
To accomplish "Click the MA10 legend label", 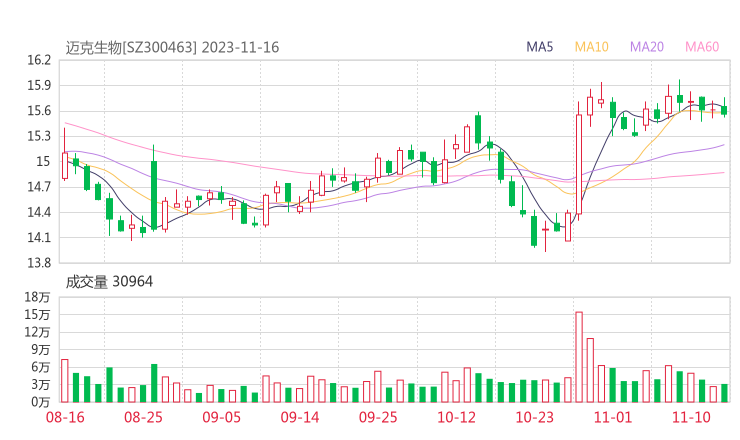I will click(x=591, y=47).
